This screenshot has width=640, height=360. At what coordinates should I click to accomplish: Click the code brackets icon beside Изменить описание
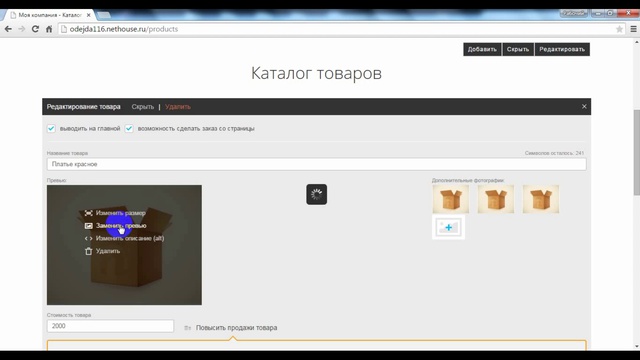[89, 238]
